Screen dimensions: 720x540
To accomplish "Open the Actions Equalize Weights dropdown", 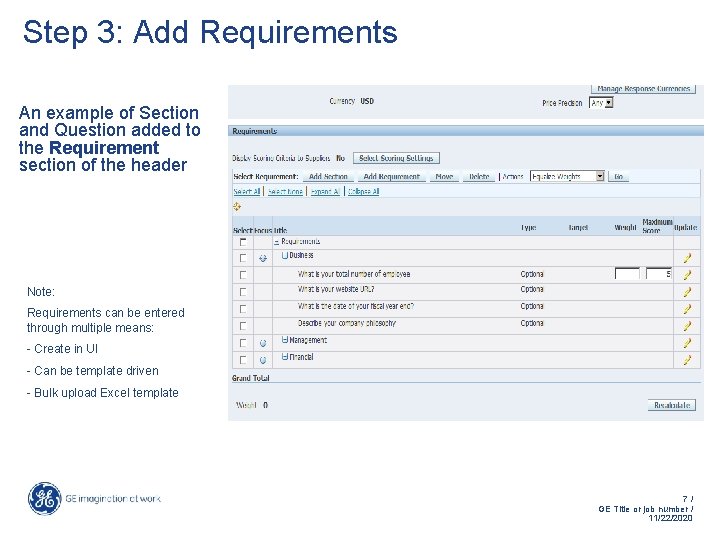I will (567, 176).
